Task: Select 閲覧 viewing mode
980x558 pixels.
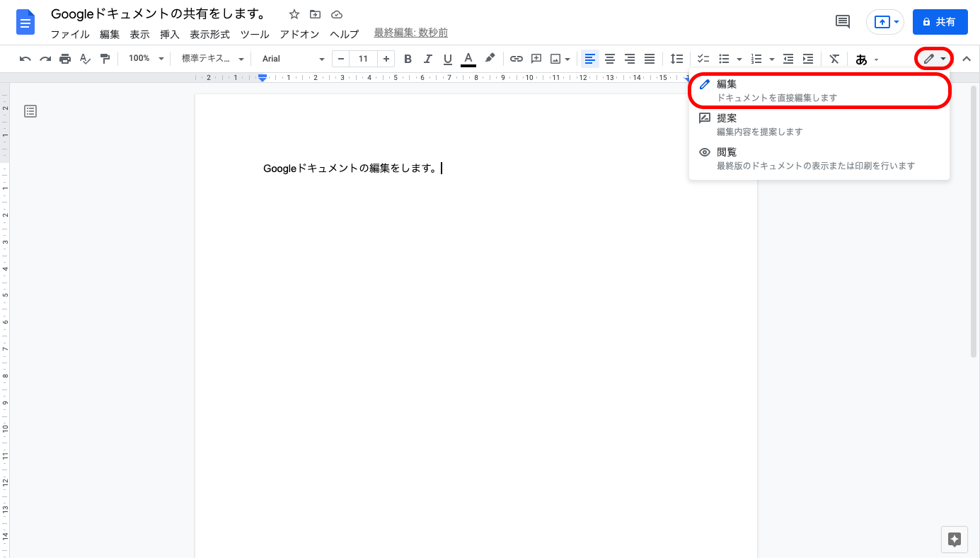Action: coord(819,159)
